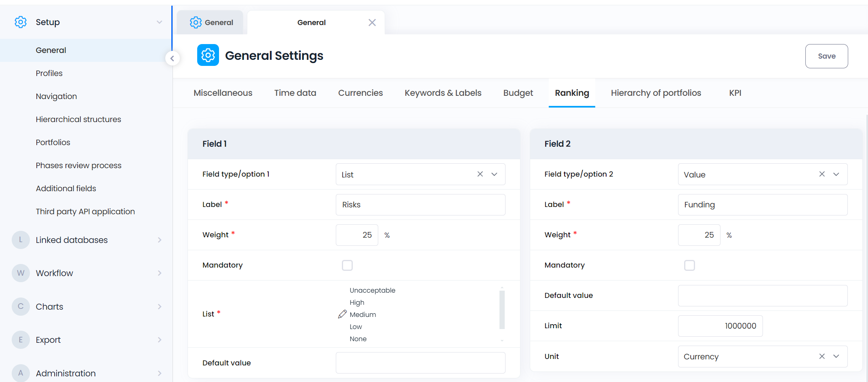Collapse the sidebar with the arrow button

(172, 58)
